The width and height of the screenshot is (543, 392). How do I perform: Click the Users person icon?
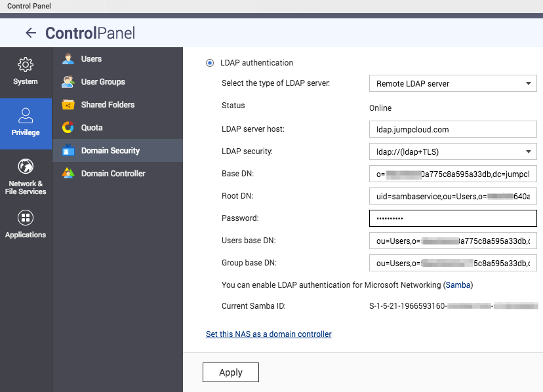click(x=68, y=58)
